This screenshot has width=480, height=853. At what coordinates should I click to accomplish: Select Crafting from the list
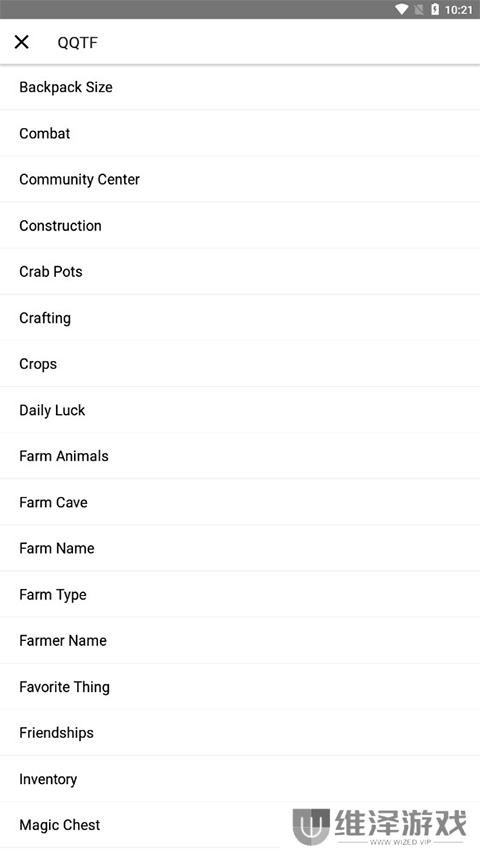(240, 318)
